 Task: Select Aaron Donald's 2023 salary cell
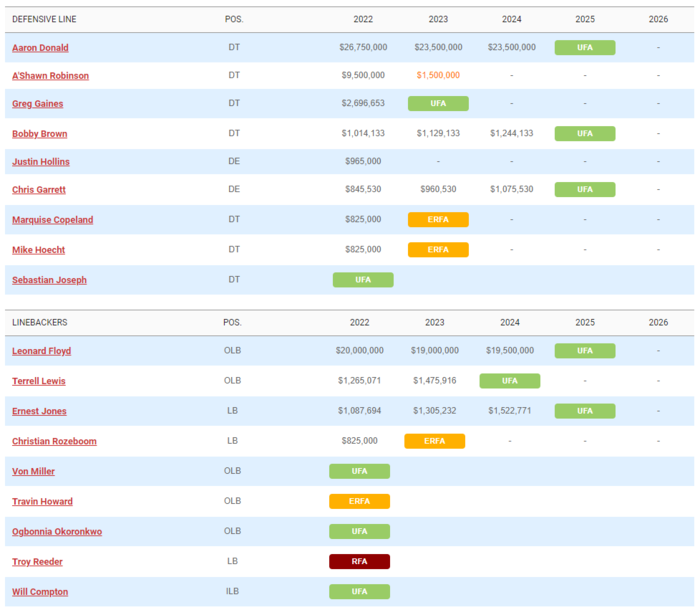[438, 47]
